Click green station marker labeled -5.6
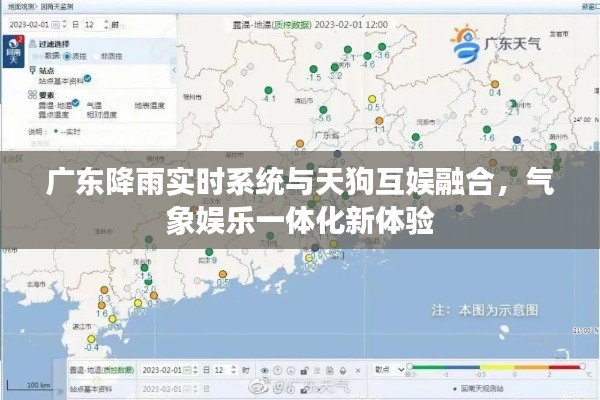600x400 pixels. (x=323, y=110)
